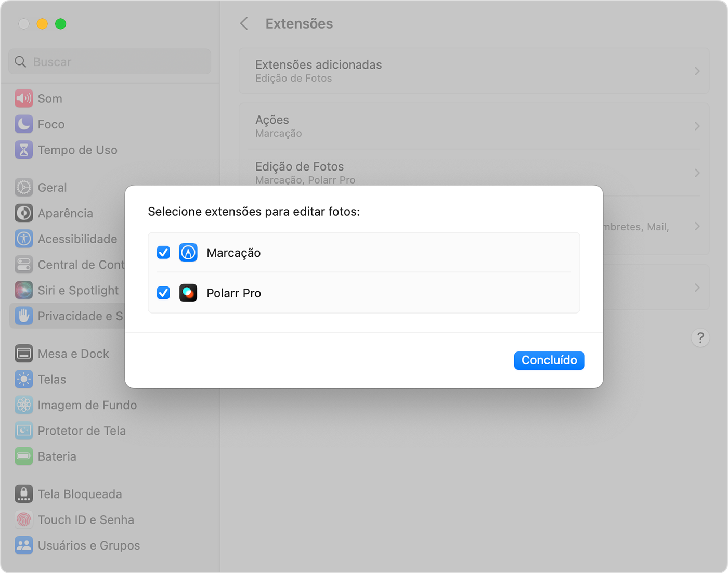
Task: Click inside the Buscar search field
Action: pos(109,61)
